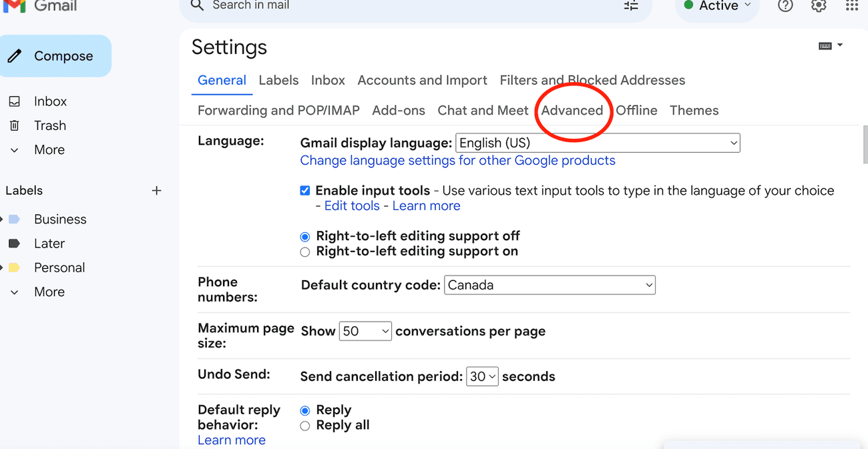Click the Compose pencil icon

point(15,55)
